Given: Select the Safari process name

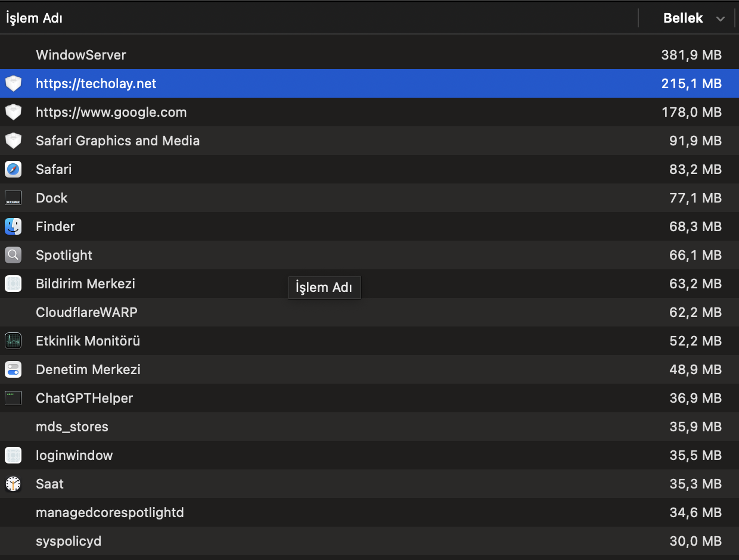Looking at the screenshot, I should click(54, 169).
